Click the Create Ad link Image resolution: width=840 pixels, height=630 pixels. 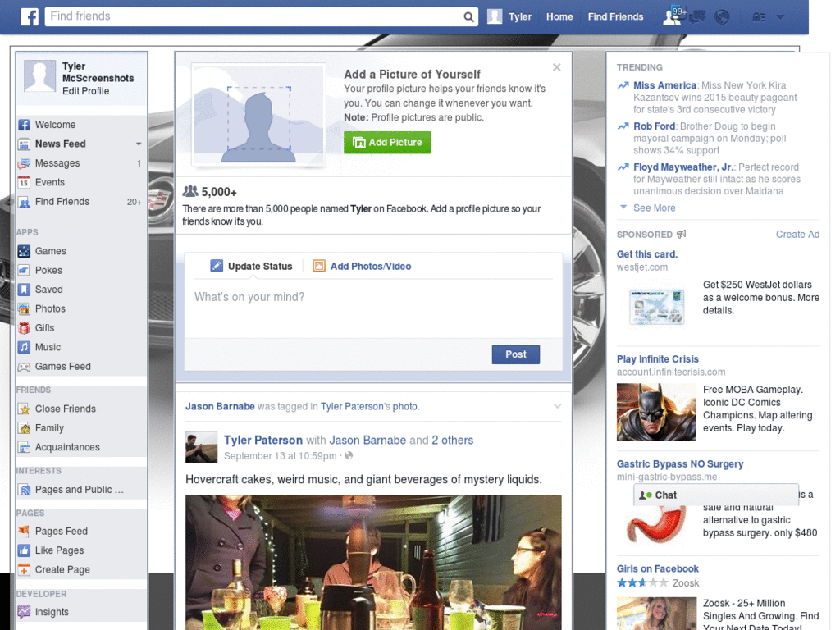pyautogui.click(x=797, y=235)
